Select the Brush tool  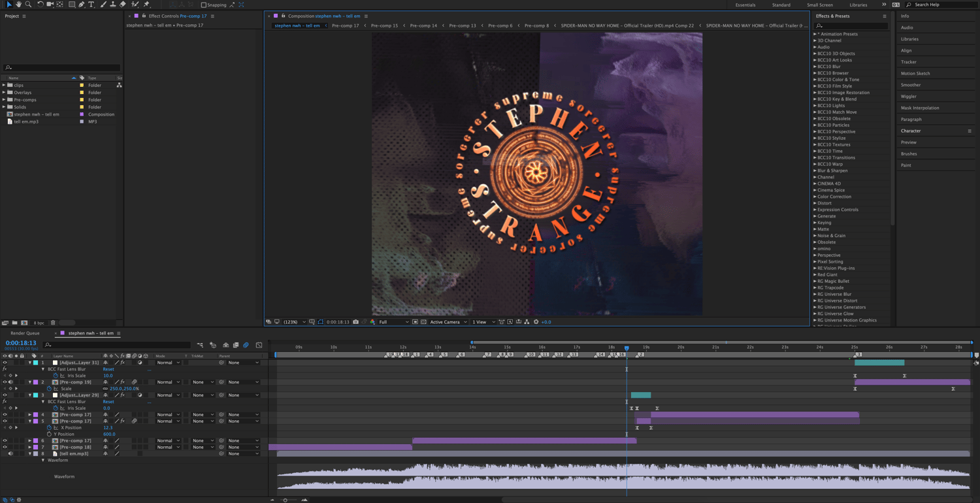point(103,5)
